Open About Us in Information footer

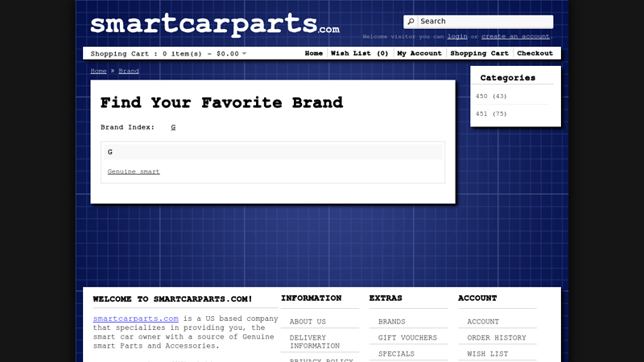pyautogui.click(x=308, y=322)
